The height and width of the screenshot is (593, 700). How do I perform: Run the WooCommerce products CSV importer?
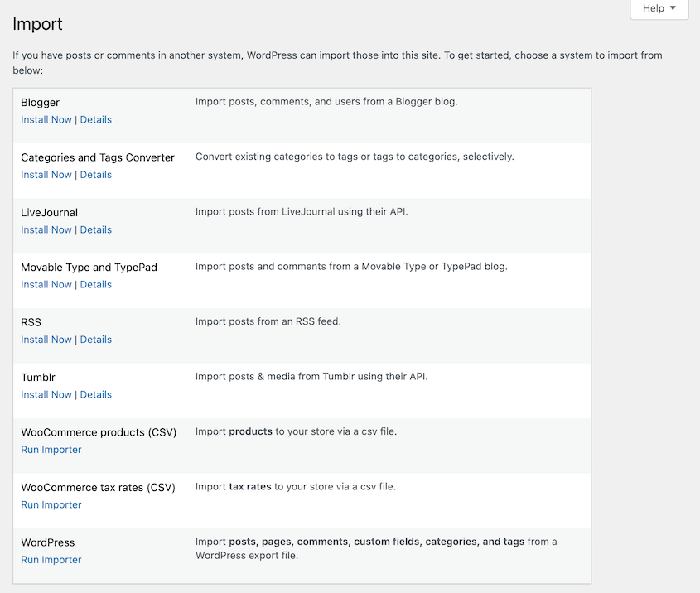pos(51,450)
